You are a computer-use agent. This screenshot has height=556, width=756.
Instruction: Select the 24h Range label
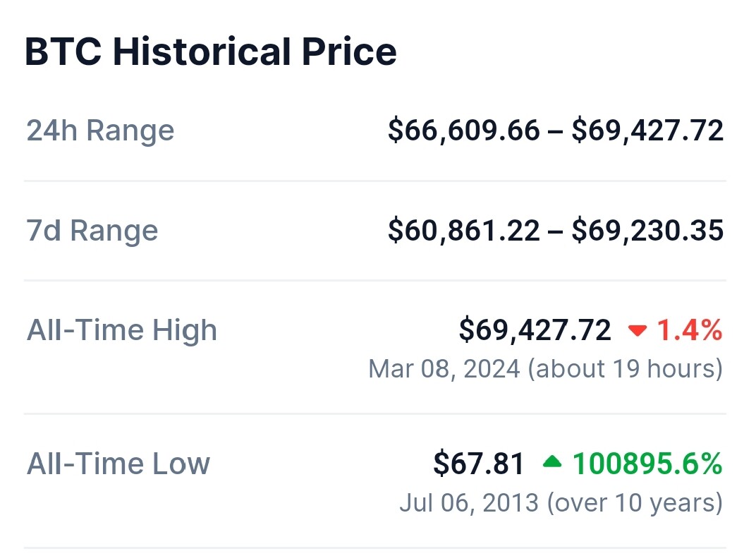click(100, 131)
